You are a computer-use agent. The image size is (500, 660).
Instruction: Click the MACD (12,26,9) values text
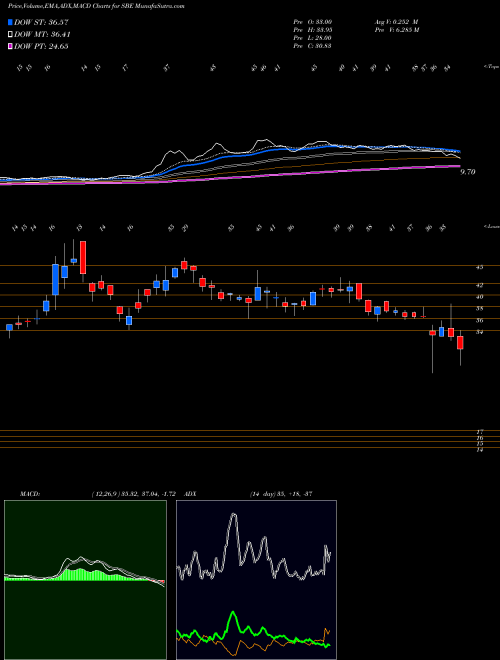tap(136, 493)
